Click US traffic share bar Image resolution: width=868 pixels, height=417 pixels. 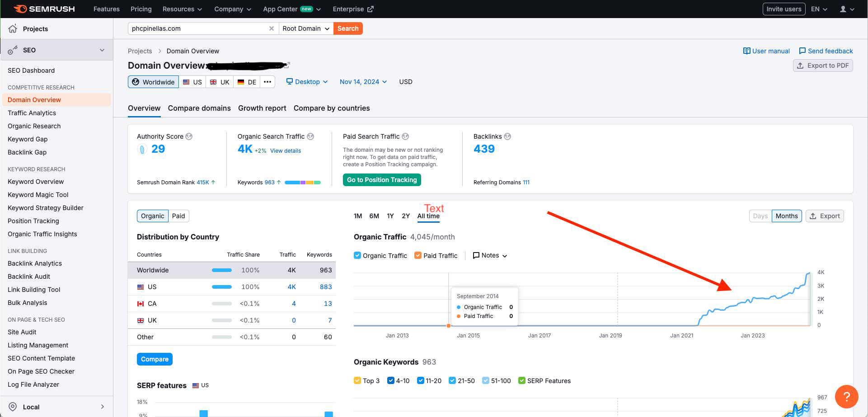222,287
